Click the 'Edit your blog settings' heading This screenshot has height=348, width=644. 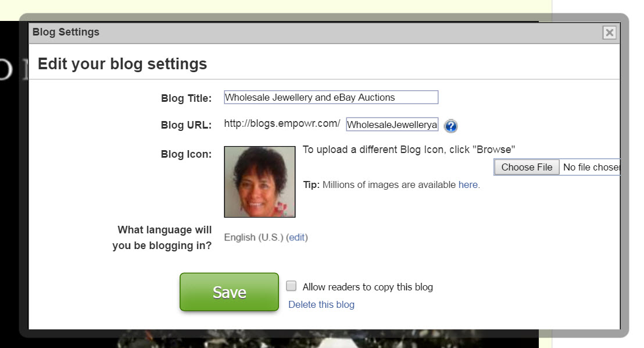coord(123,63)
